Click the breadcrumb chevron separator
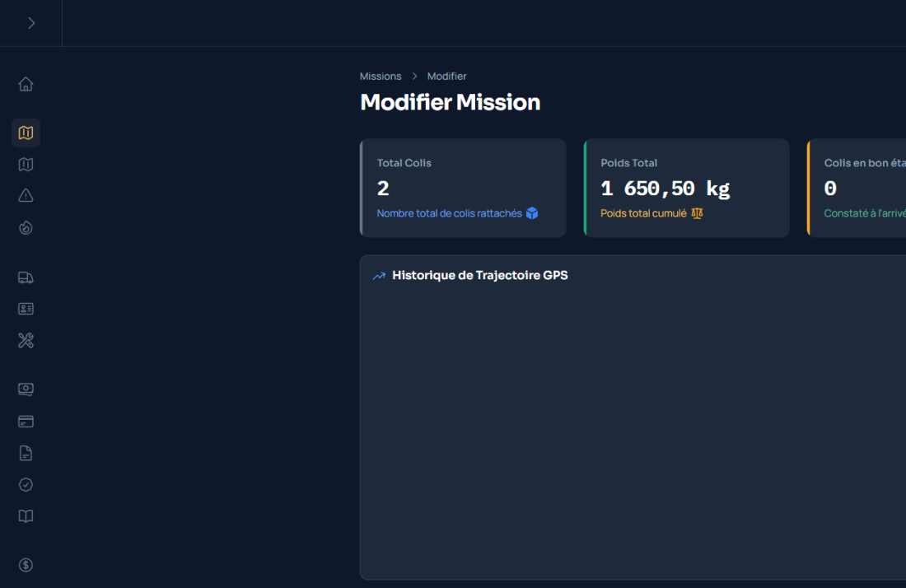 414,77
